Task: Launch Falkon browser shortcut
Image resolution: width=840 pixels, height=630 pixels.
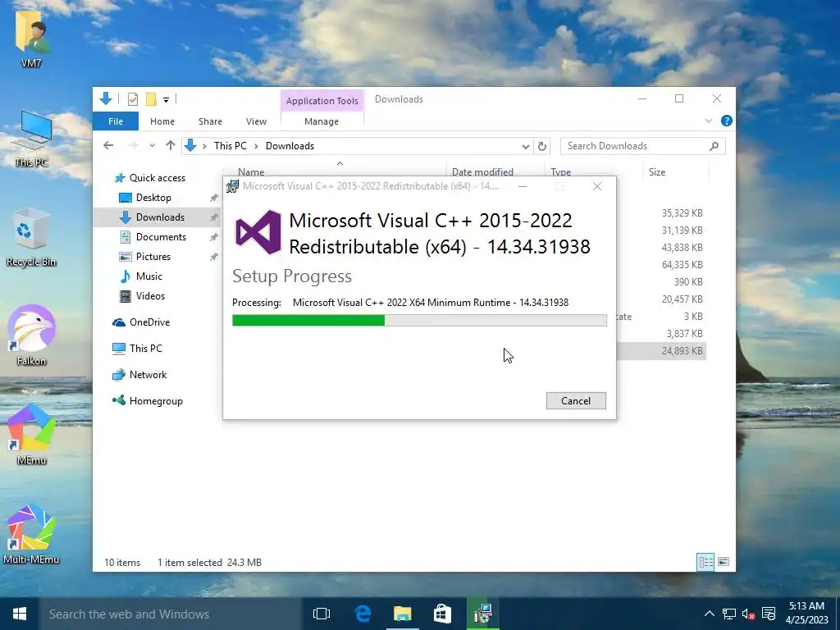Action: [x=31, y=336]
